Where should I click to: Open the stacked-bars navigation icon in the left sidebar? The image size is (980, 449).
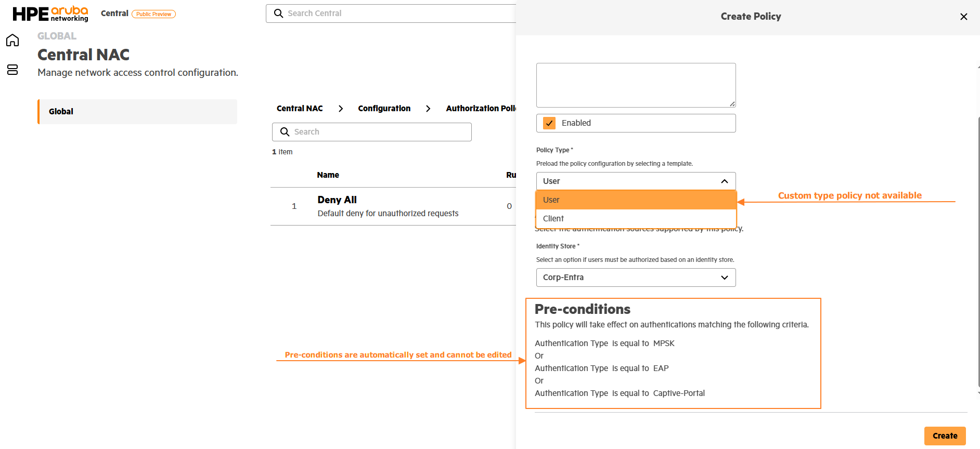click(12, 70)
